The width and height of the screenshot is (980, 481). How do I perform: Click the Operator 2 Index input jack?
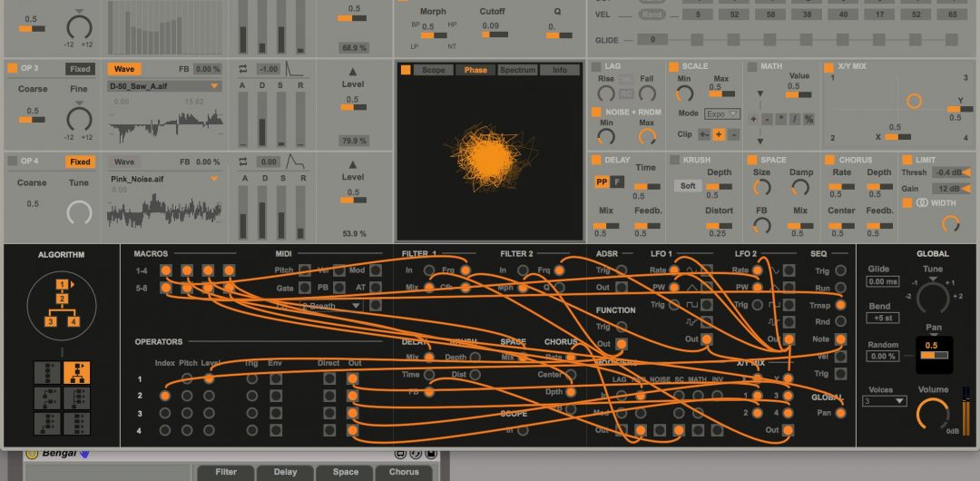coord(165,396)
